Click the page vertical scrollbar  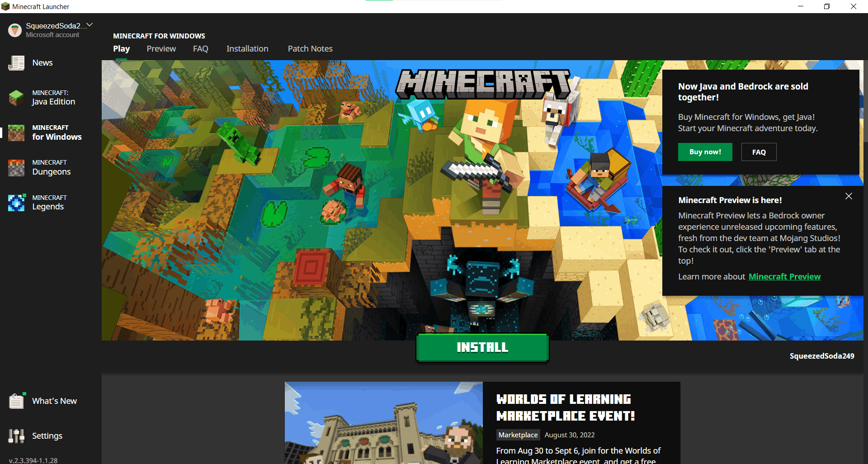tap(865, 102)
